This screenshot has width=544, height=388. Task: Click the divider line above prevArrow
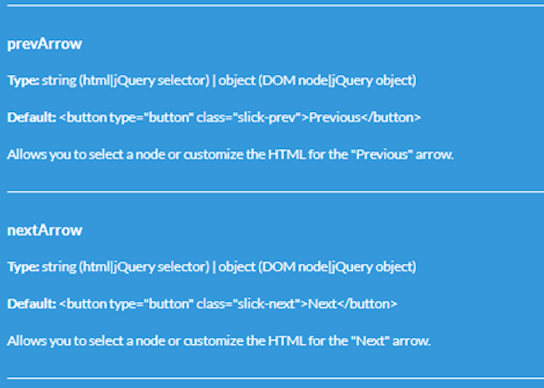[x=275, y=6]
